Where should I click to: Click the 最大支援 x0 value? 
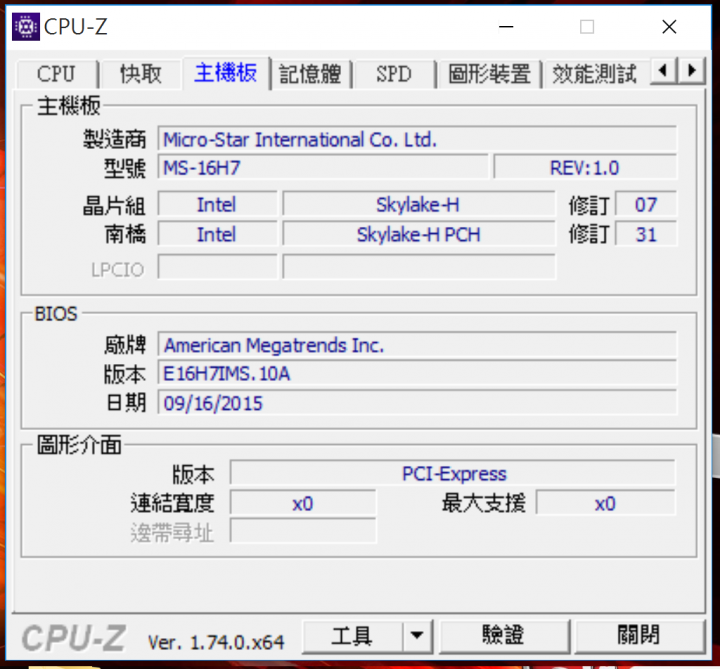point(606,504)
